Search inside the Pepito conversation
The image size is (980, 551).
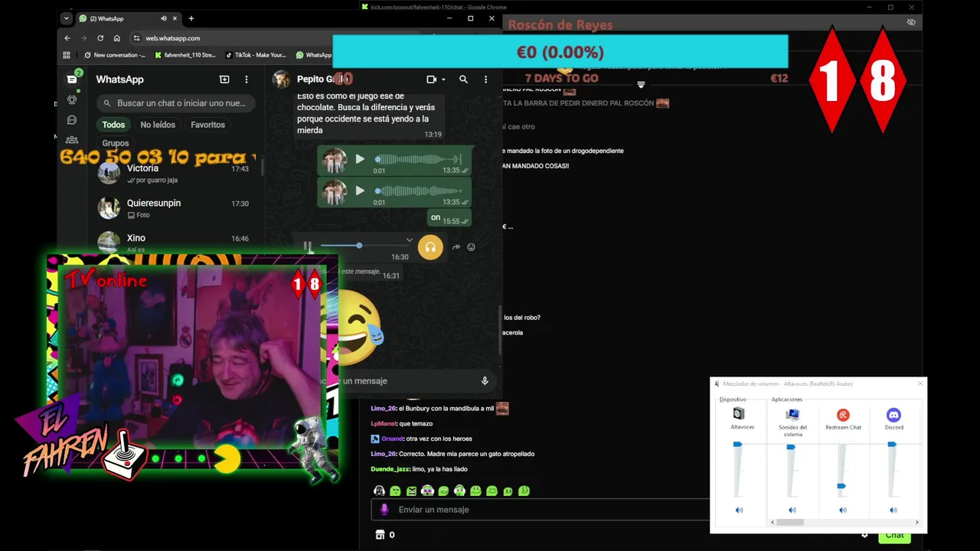click(463, 79)
